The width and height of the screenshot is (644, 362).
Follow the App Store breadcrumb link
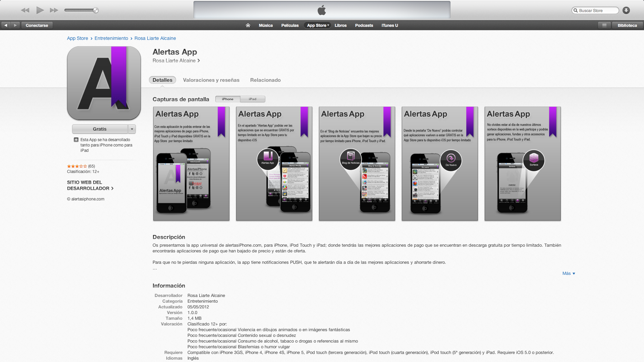click(x=77, y=38)
